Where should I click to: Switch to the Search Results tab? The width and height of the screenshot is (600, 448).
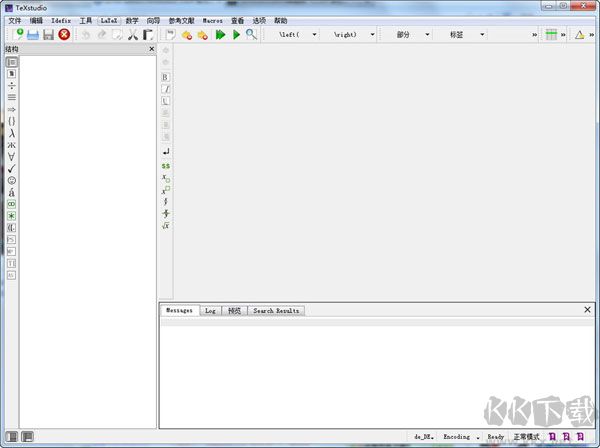276,311
